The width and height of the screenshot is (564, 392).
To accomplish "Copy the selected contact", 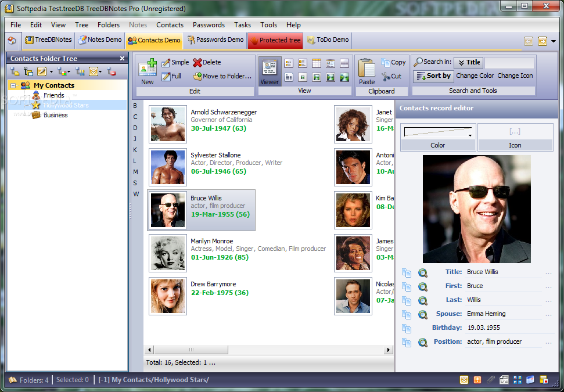I will (x=393, y=63).
